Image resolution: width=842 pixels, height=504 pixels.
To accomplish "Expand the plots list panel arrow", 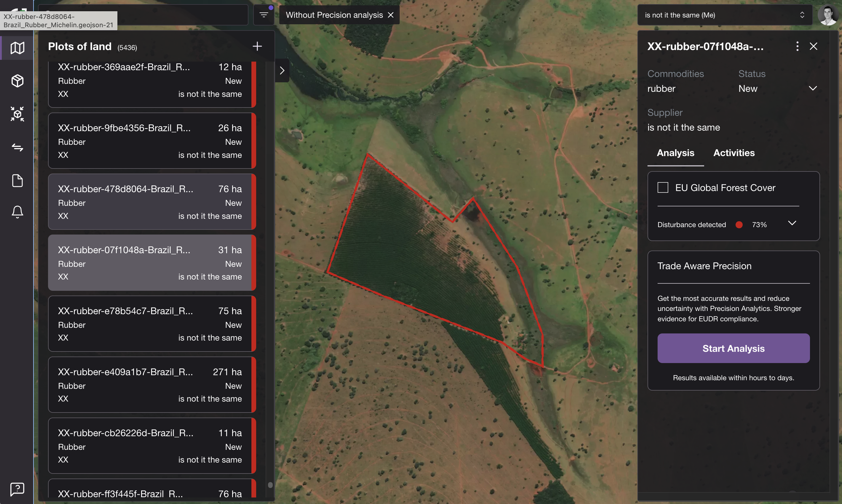I will point(282,71).
